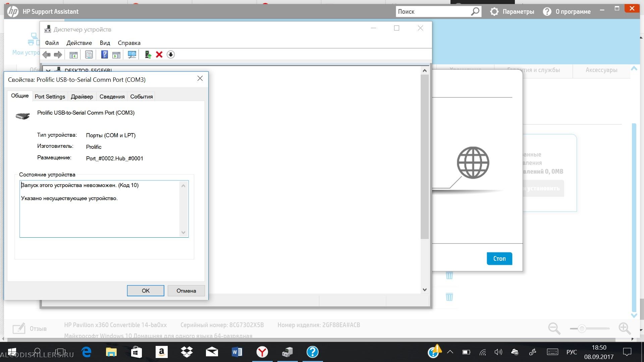
Task: Open Microsoft Edge from the taskbar
Action: 87,352
